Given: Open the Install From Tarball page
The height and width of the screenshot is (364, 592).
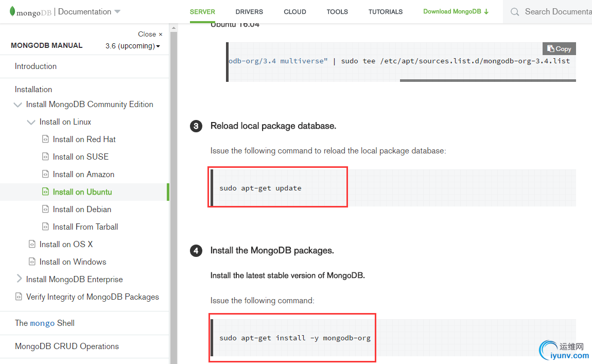Looking at the screenshot, I should (x=85, y=227).
